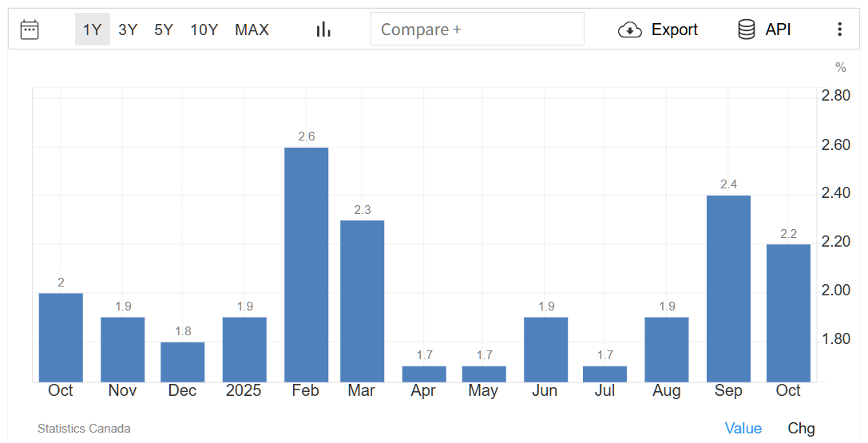Image resolution: width=868 pixels, height=443 pixels.
Task: Click the API database icon
Action: [747, 30]
